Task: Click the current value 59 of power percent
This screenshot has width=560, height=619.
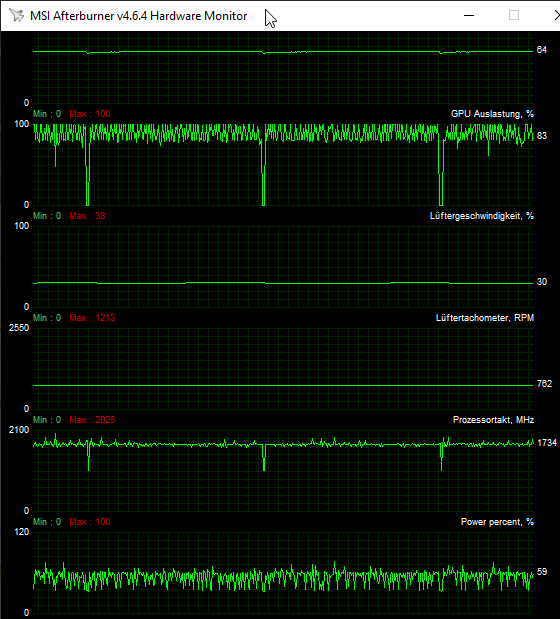Action: pyautogui.click(x=542, y=572)
